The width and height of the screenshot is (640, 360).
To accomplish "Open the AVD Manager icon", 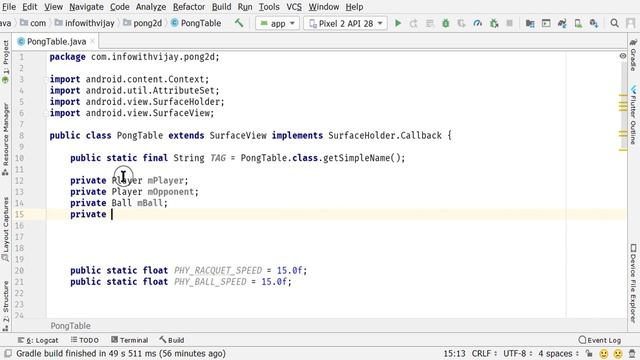I will (578, 24).
